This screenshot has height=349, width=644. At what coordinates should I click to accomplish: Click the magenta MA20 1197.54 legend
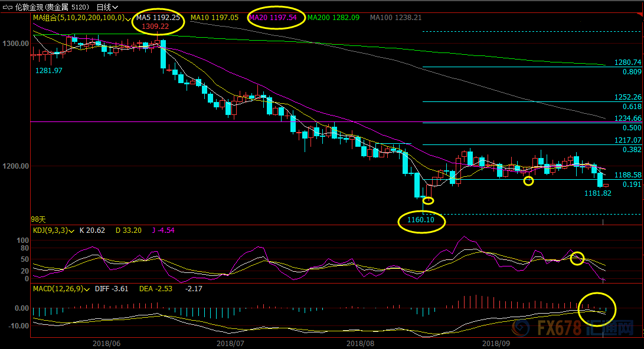273,18
